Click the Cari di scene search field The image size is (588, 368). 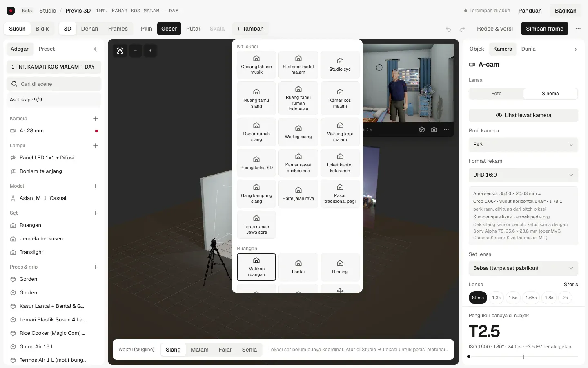click(54, 84)
